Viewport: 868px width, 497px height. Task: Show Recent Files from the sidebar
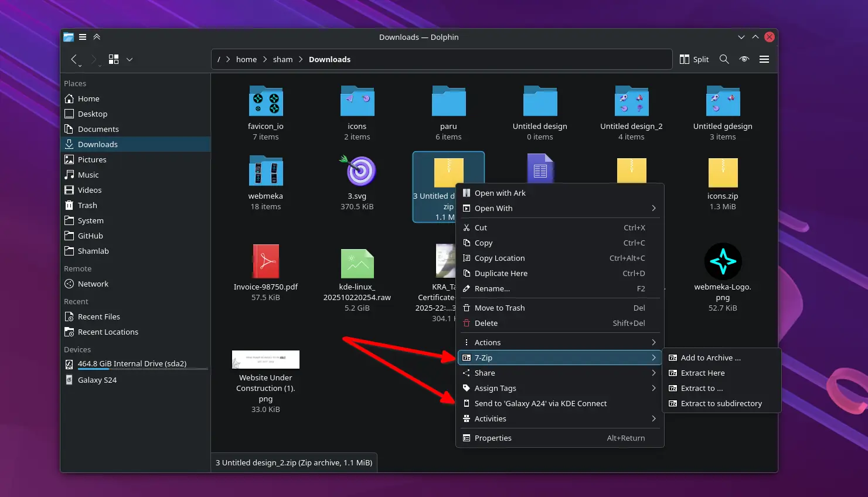(99, 316)
